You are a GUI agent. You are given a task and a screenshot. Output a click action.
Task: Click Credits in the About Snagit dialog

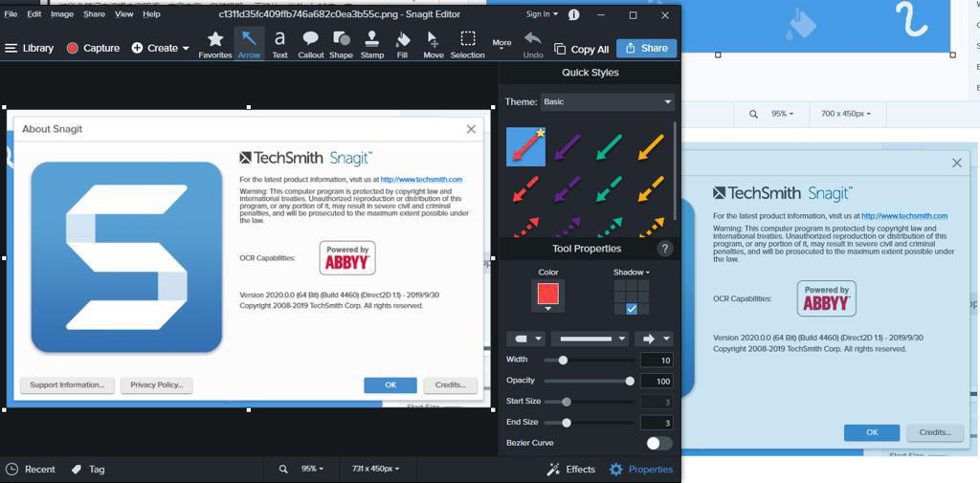pyautogui.click(x=451, y=384)
